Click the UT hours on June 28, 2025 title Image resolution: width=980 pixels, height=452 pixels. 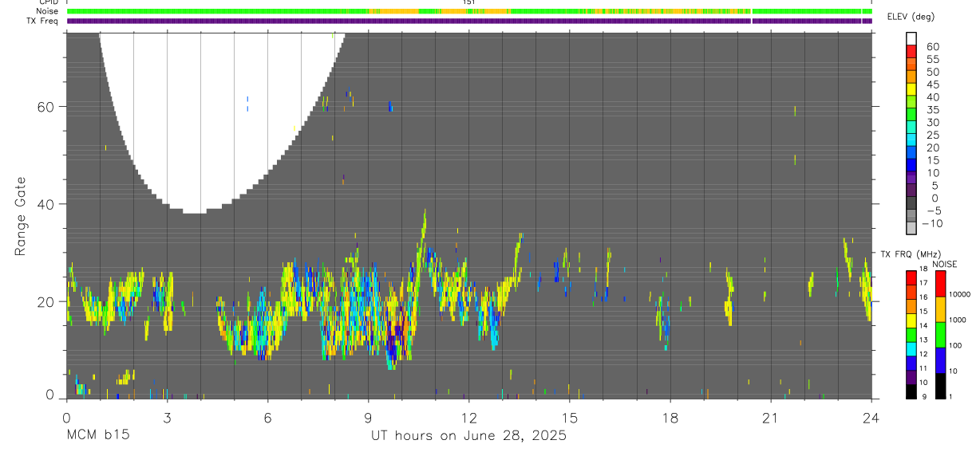(468, 435)
